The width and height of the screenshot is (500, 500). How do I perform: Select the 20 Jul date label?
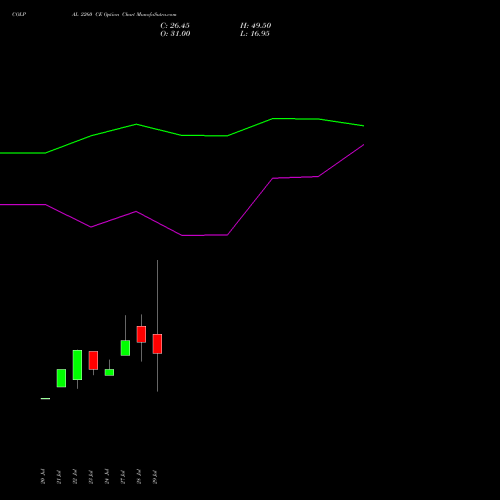point(43,476)
